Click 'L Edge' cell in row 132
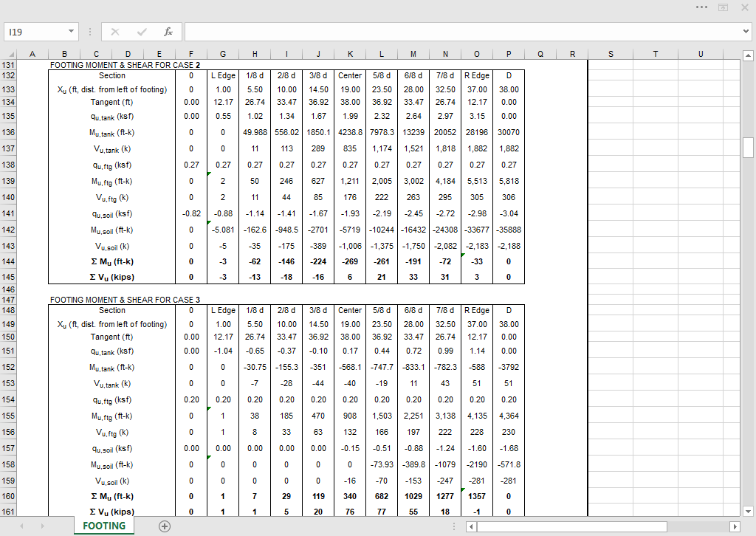The height and width of the screenshot is (536, 756). [223, 76]
